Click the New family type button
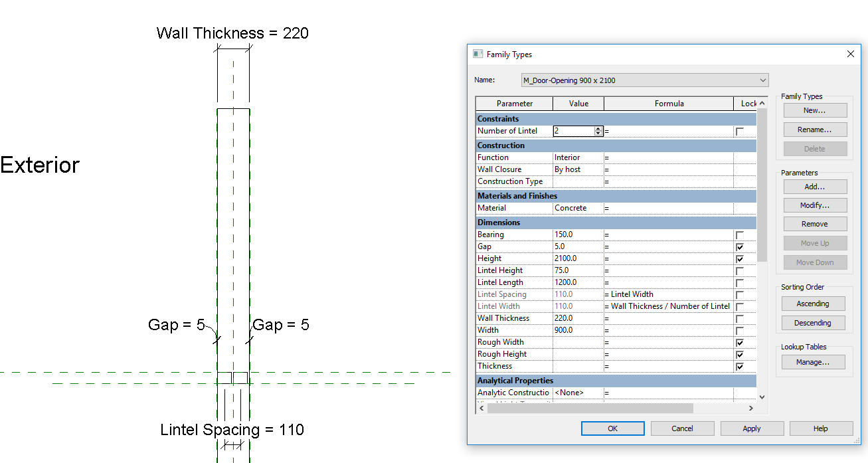Image resolution: width=868 pixels, height=463 pixels. click(814, 110)
